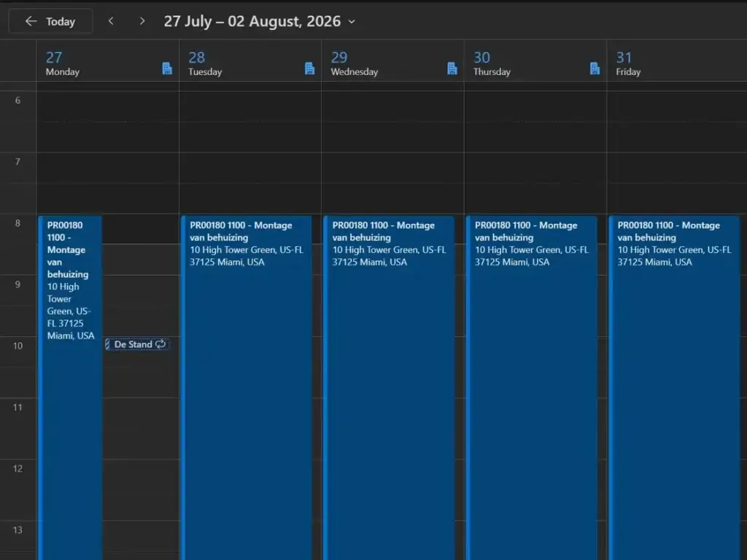The height and width of the screenshot is (560, 747).
Task: Navigate to the next week arrow
Action: 142,21
